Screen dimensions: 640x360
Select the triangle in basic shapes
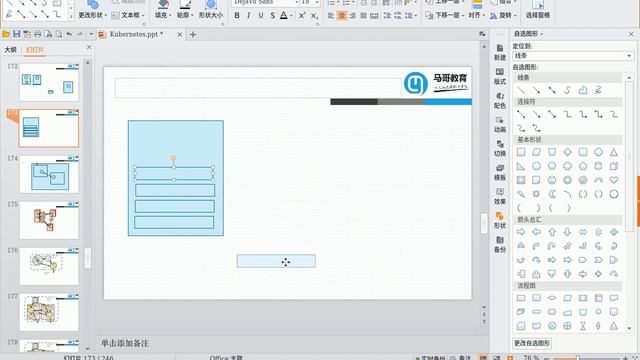click(613, 152)
